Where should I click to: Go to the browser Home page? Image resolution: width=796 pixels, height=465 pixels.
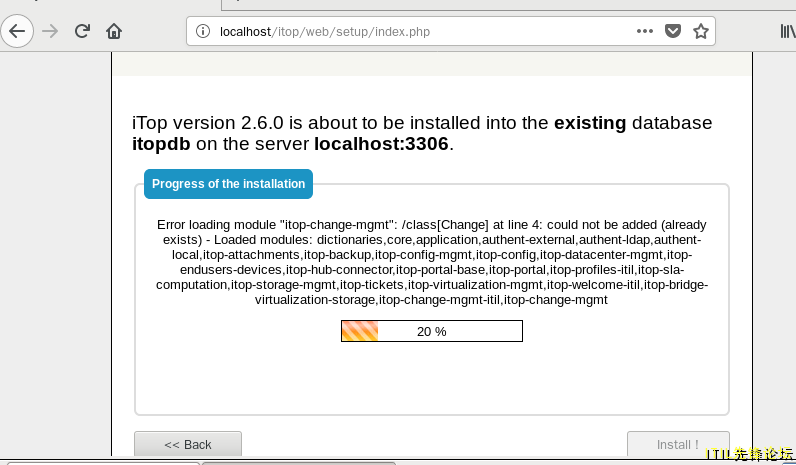[114, 31]
